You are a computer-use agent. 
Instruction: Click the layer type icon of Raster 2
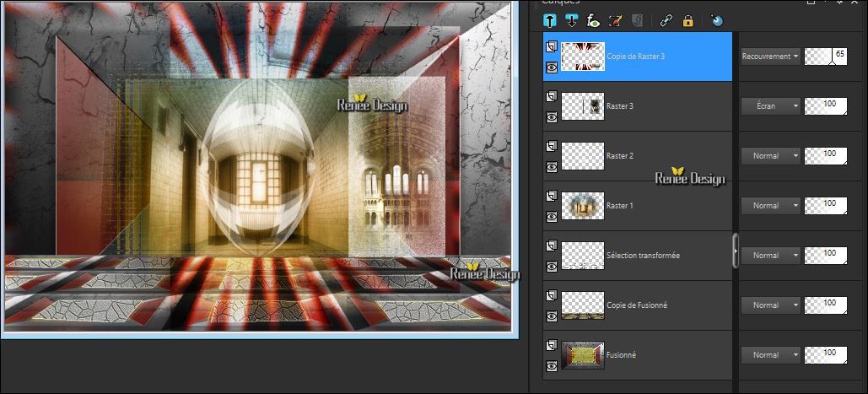pyautogui.click(x=552, y=147)
